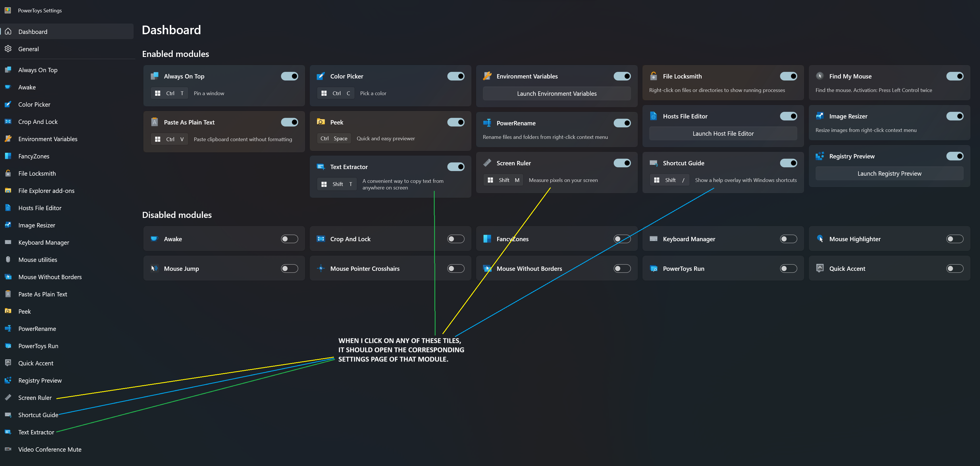
Task: Click the Text Extractor icon on its tile
Action: click(x=321, y=166)
